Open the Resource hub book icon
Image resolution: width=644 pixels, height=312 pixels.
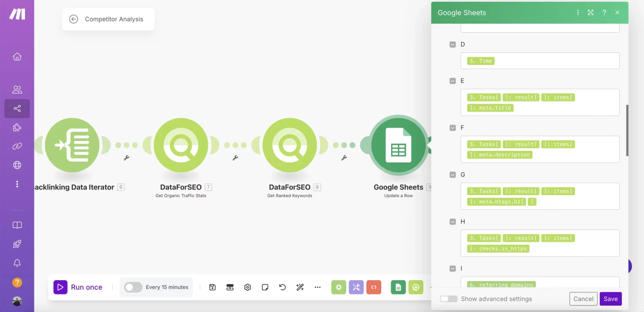tap(17, 225)
